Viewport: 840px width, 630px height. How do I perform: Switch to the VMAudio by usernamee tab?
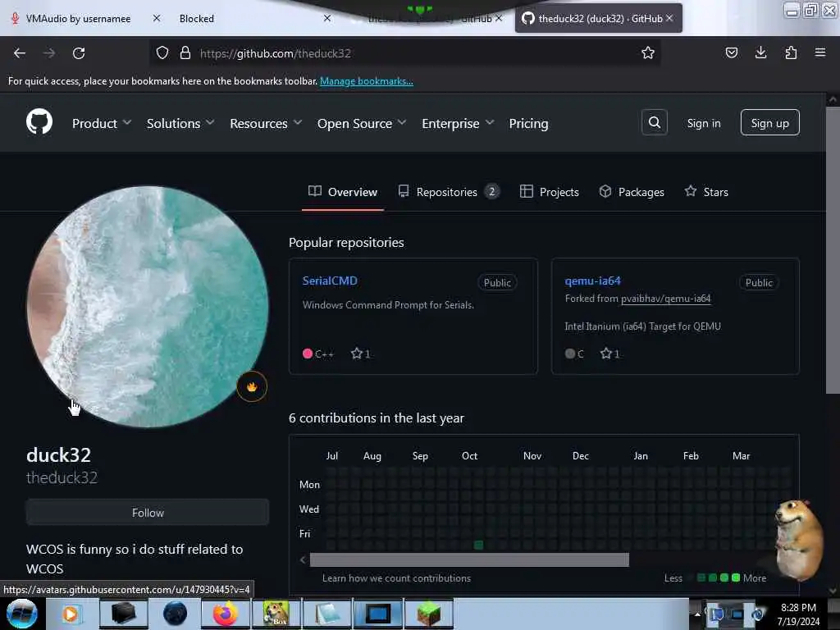78,18
